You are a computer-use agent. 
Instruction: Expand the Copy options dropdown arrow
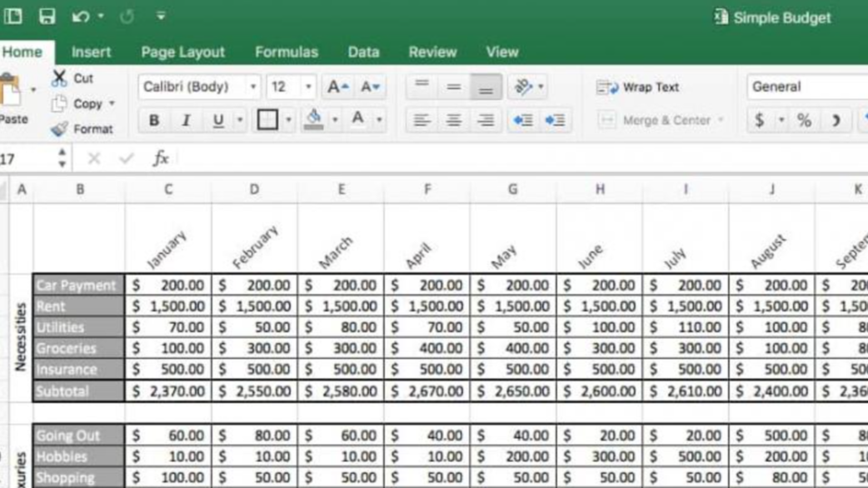(x=112, y=103)
